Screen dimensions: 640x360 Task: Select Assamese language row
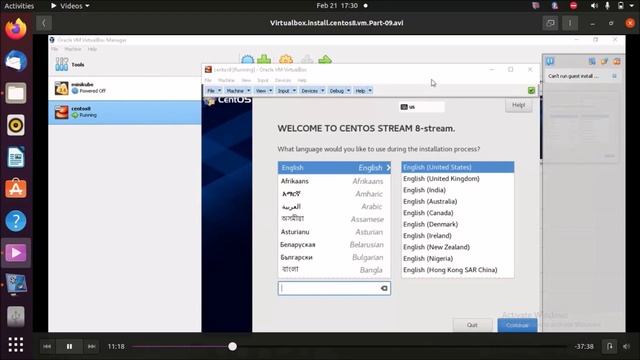(334, 219)
